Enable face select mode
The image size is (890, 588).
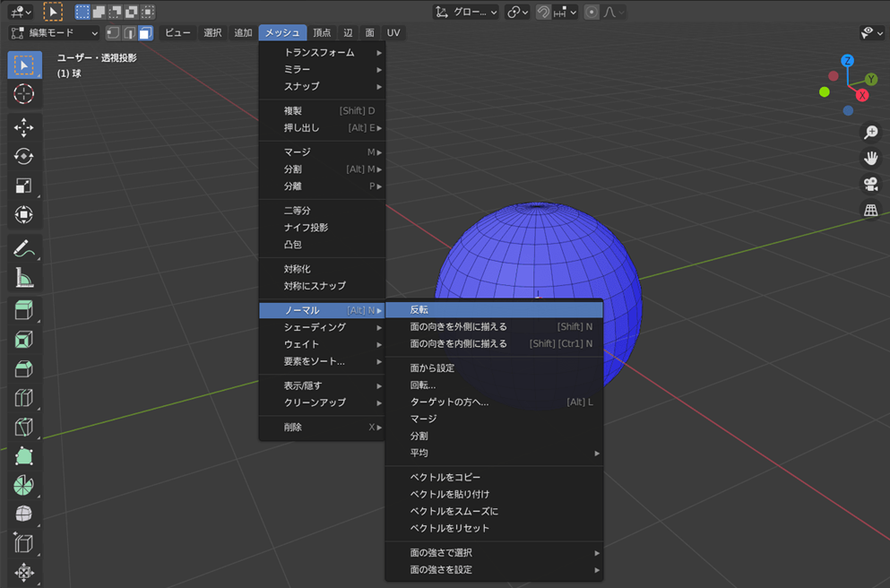(146, 33)
